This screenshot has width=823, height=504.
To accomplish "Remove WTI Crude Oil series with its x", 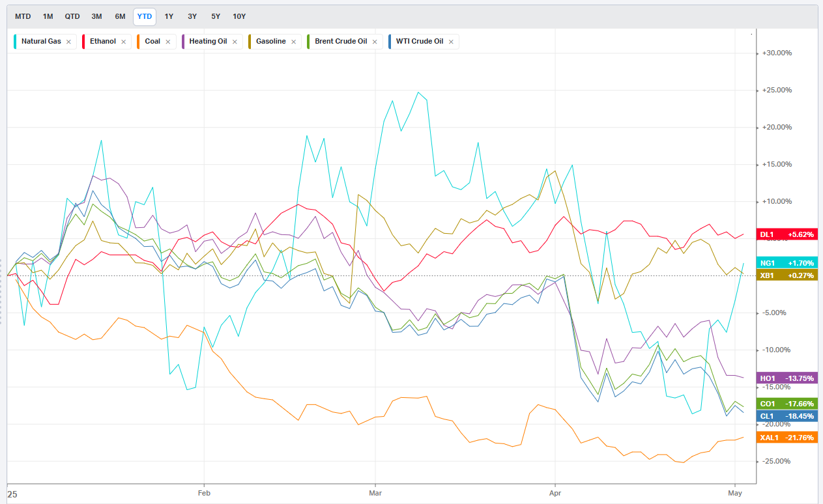I will [450, 42].
